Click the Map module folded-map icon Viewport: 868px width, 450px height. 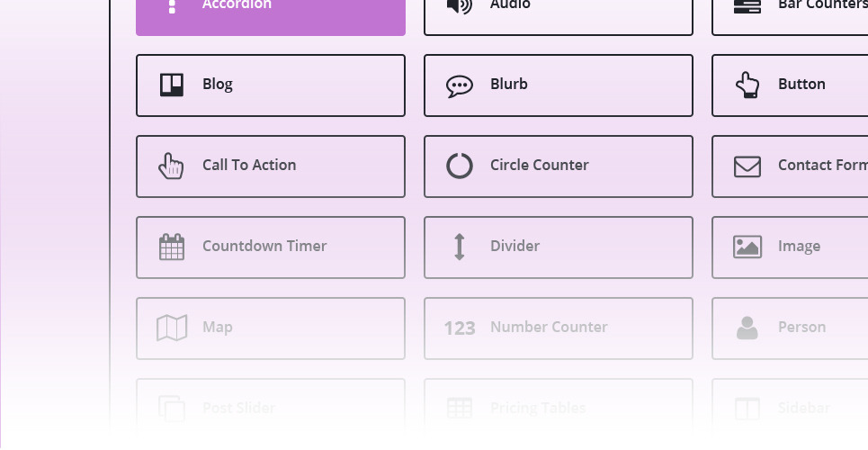click(x=172, y=328)
